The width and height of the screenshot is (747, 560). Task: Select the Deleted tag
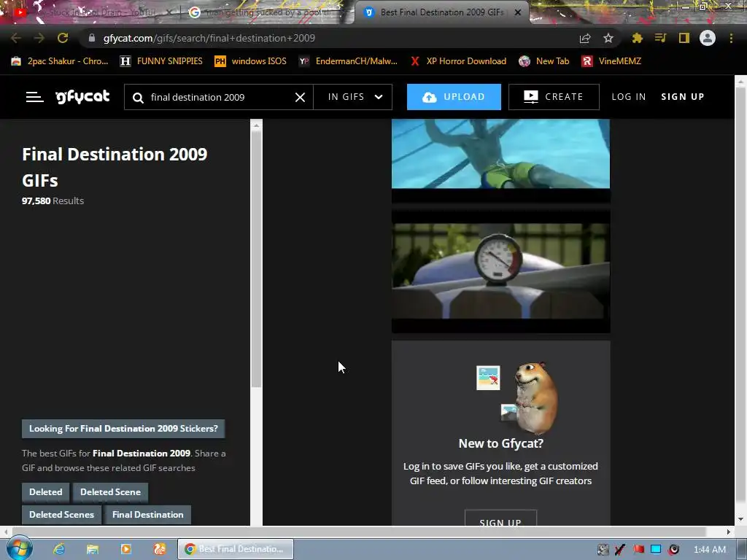coord(46,492)
